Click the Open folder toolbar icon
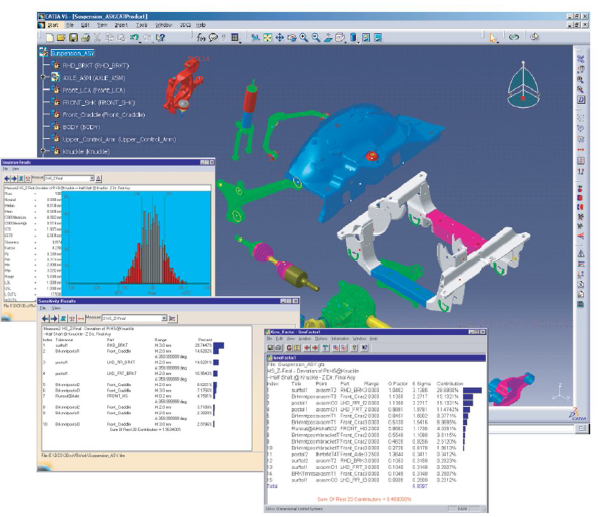The image size is (599, 517). [x=61, y=37]
